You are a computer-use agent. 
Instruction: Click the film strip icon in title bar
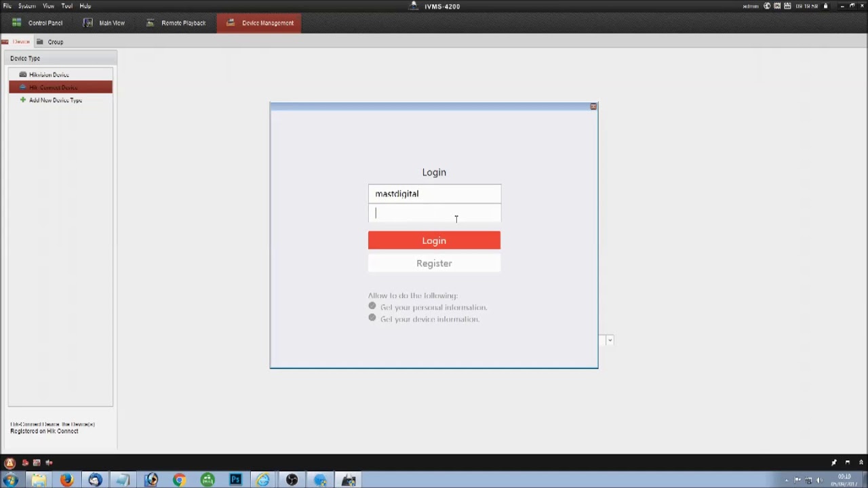[777, 6]
